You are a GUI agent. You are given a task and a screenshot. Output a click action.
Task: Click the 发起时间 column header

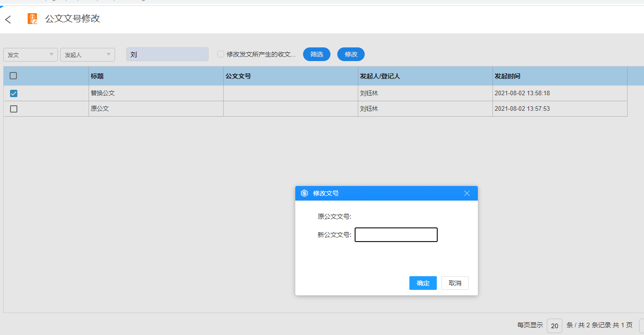pyautogui.click(x=507, y=76)
